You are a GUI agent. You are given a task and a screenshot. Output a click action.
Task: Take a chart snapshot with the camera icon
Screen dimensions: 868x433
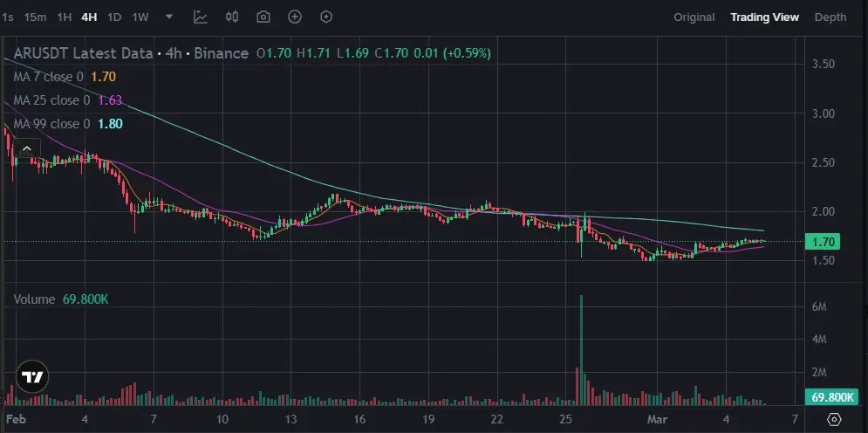(263, 17)
